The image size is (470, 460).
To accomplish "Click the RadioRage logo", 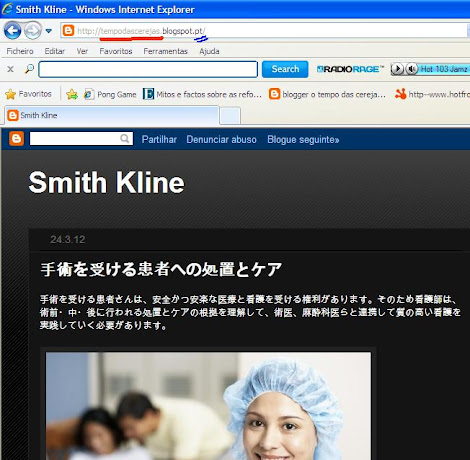I will pyautogui.click(x=350, y=69).
